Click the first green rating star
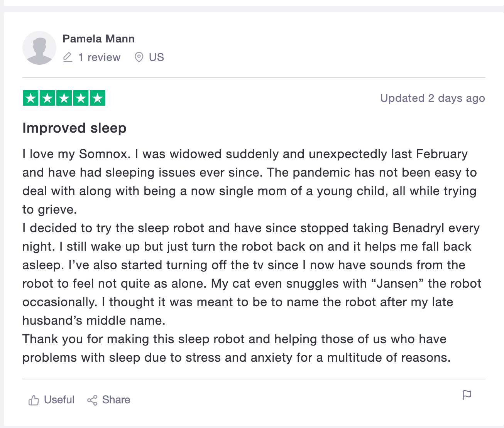The image size is (504, 428). (30, 98)
